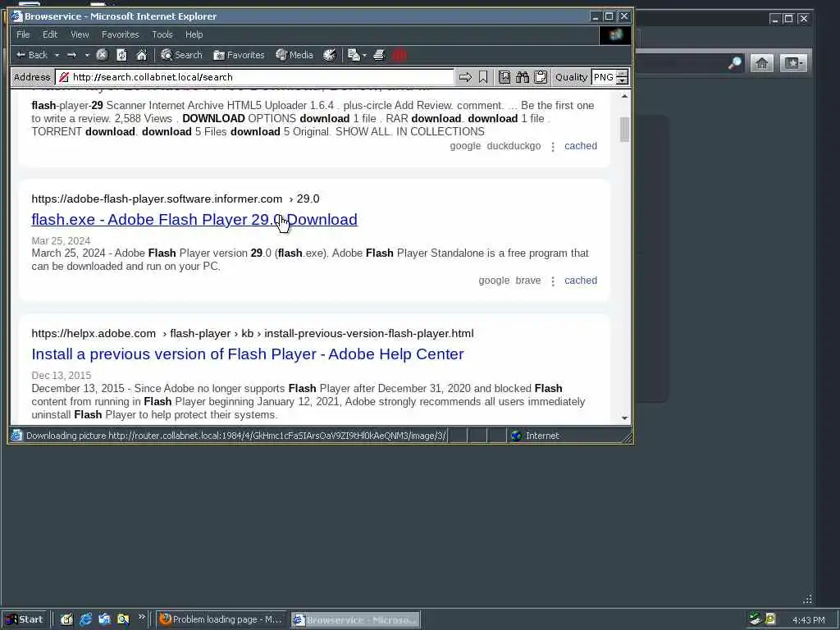Viewport: 840px width, 630px height.
Task: Click the Windows logo throbber icon
Action: [615, 34]
